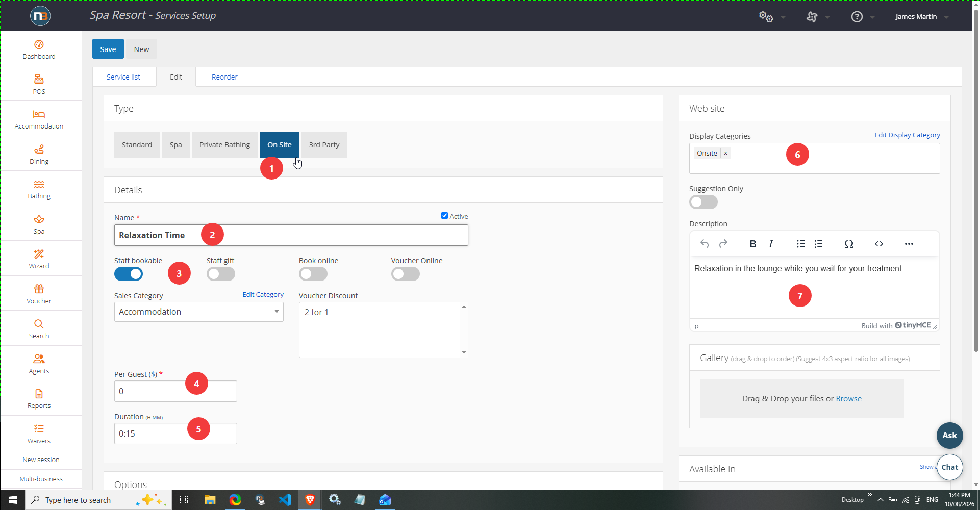Image resolution: width=980 pixels, height=510 pixels.
Task: Insert special character (omega) icon
Action: [x=849, y=244]
